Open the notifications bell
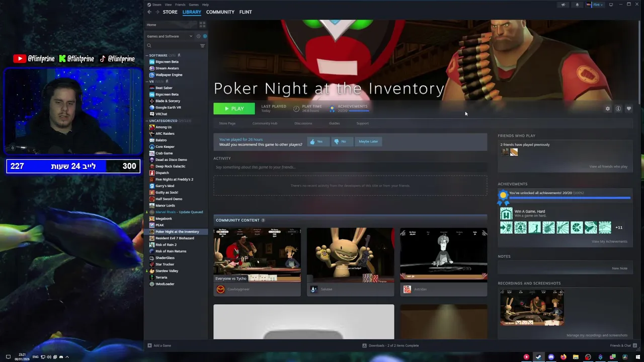 (x=577, y=5)
